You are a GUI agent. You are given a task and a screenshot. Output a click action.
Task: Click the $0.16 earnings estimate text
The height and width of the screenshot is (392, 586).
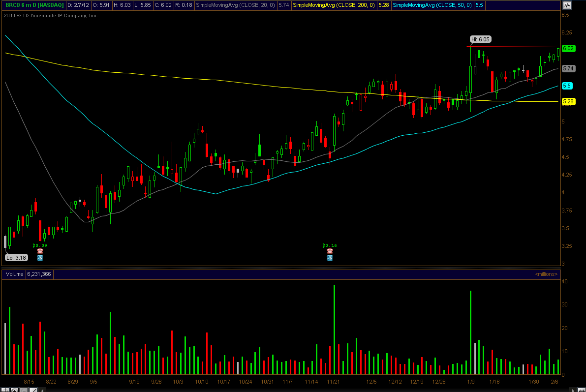click(330, 245)
